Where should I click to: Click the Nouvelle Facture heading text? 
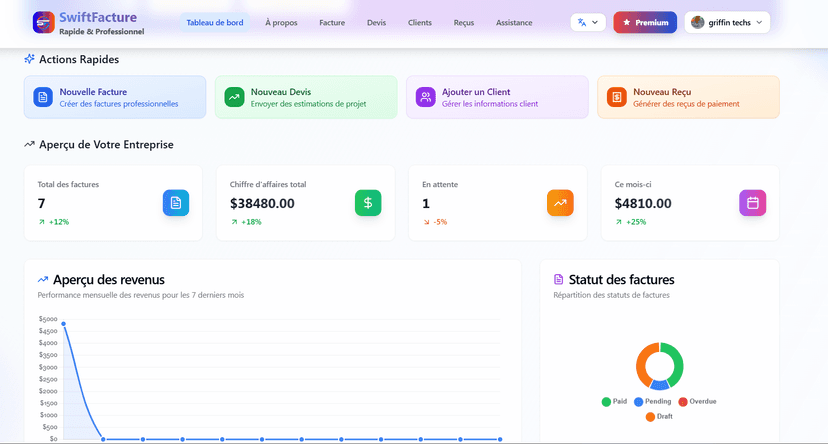[93, 92]
